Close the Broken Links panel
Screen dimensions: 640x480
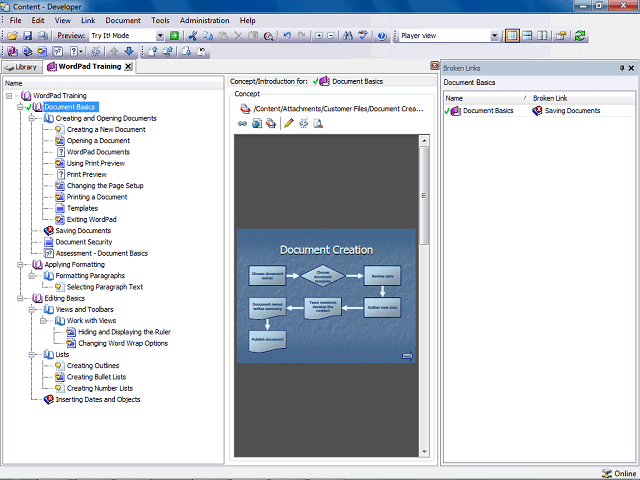click(631, 68)
